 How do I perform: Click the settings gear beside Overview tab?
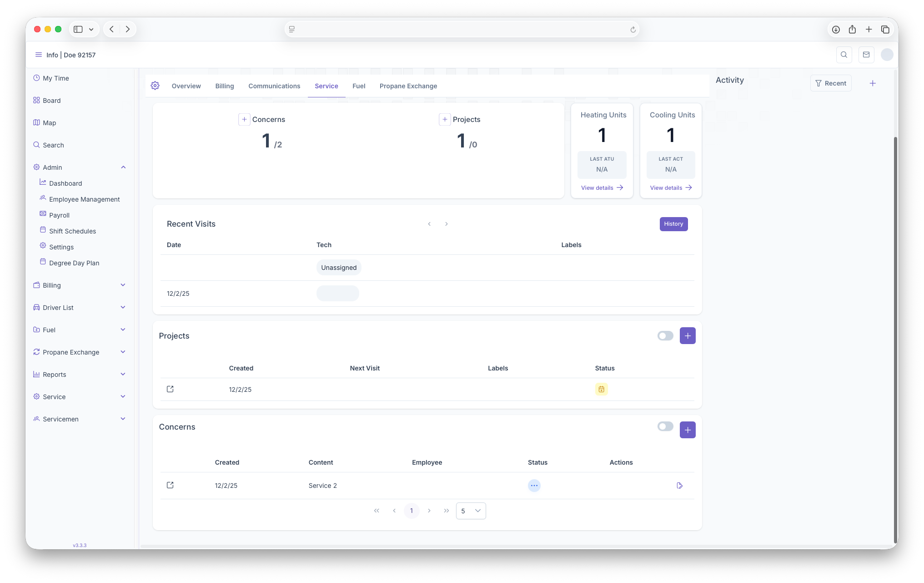coord(155,86)
